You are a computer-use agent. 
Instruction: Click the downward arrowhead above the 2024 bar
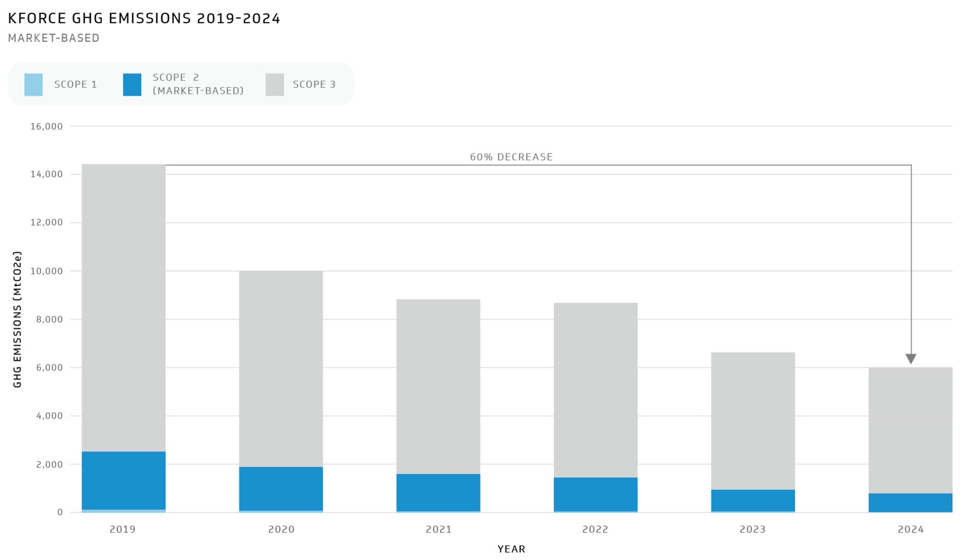click(x=911, y=359)
